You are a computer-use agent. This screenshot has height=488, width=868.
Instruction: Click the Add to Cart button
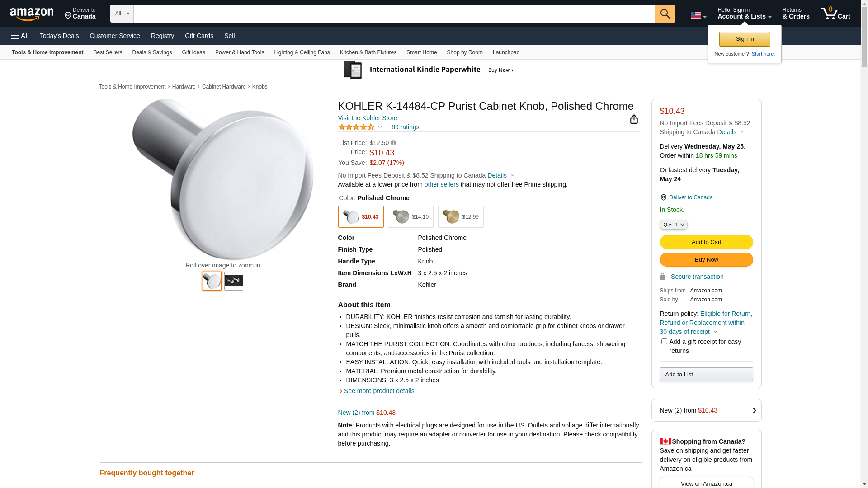pyautogui.click(x=706, y=242)
